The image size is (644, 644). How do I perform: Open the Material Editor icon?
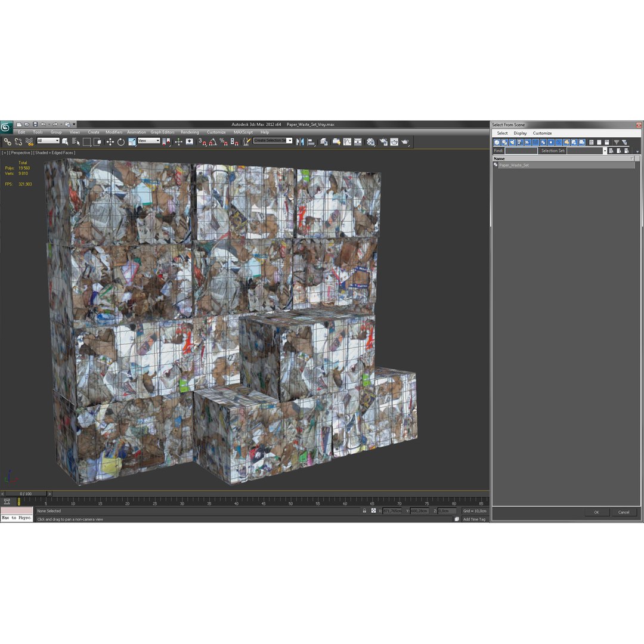[x=371, y=142]
